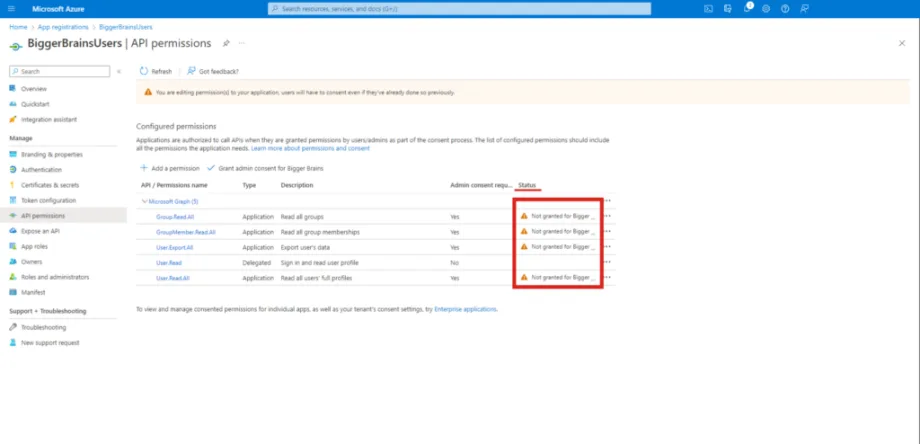920x444 pixels.
Task: Open more options ellipsis beside page title
Action: 242,43
